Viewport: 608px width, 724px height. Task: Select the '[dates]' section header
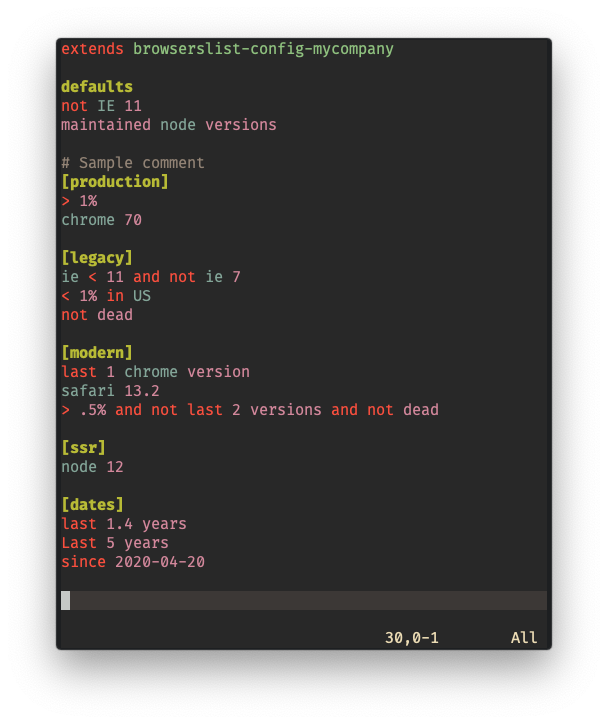(92, 505)
